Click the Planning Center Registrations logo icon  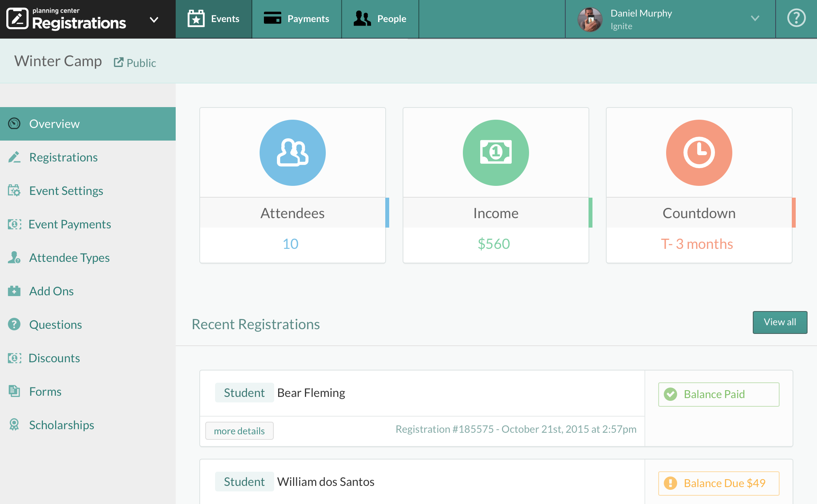17,19
